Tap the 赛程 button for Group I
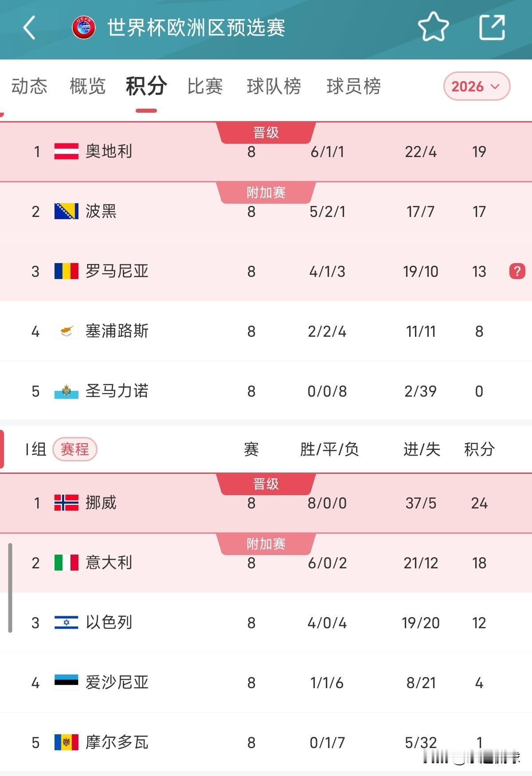Viewport: 532px width, 776px height. coord(74,449)
